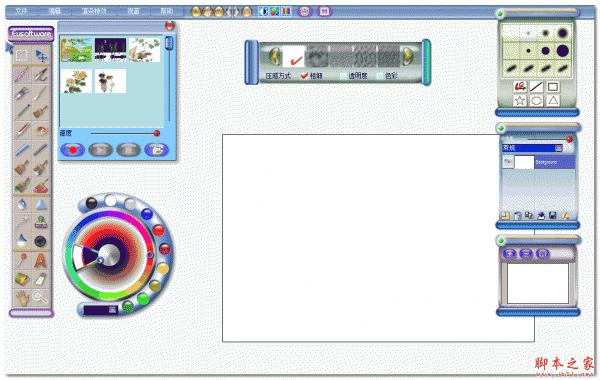
Task: Select the compass drawing tool
Action: (41, 75)
